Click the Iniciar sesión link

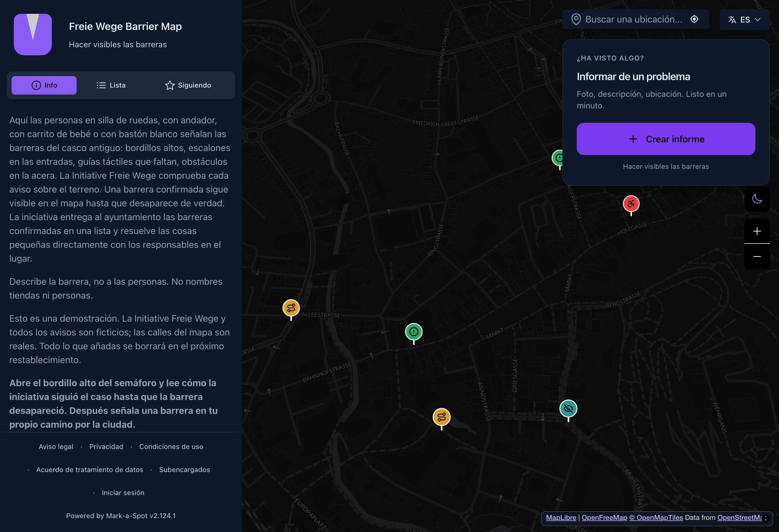[123, 493]
